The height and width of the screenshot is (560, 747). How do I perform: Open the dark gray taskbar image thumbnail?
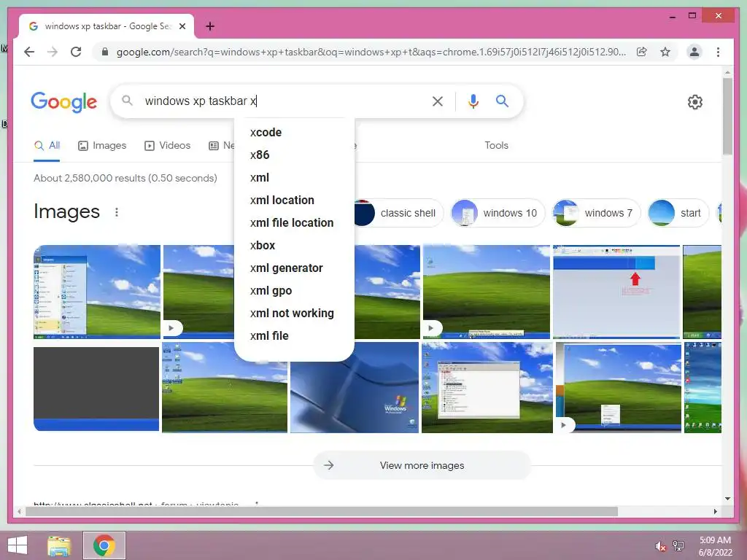(x=96, y=389)
